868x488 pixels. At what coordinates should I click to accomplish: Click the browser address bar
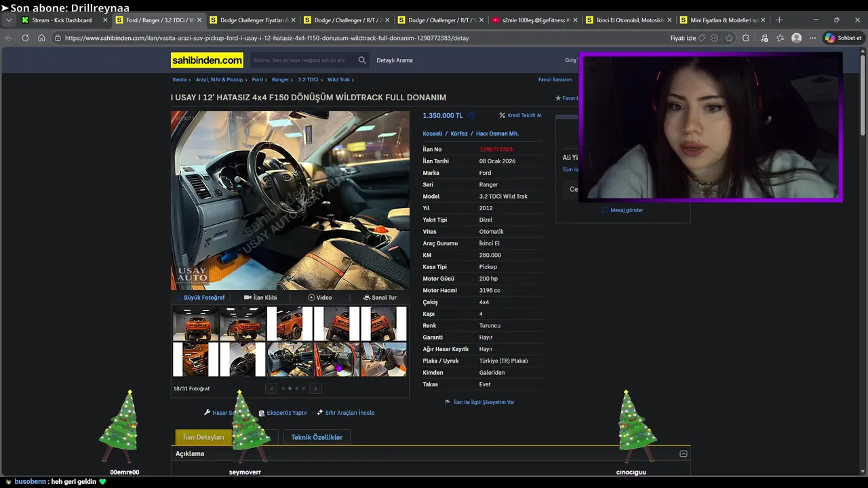coord(359,38)
